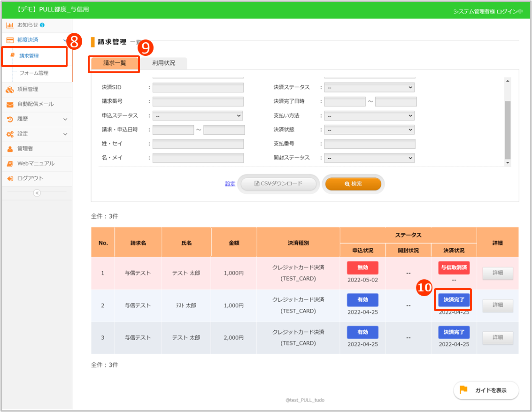Click the お知らせ chart icon in sidebar
The height and width of the screenshot is (412, 532).
coord(9,25)
